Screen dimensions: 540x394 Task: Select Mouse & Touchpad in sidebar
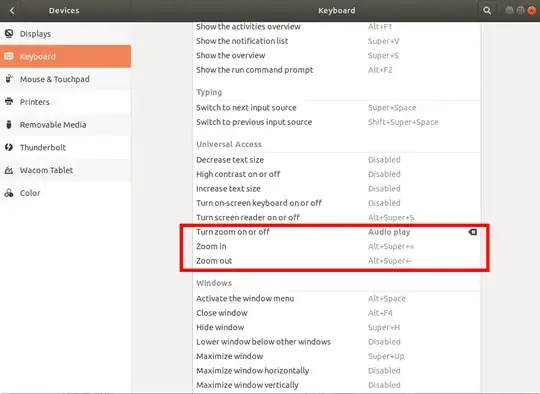[65, 79]
